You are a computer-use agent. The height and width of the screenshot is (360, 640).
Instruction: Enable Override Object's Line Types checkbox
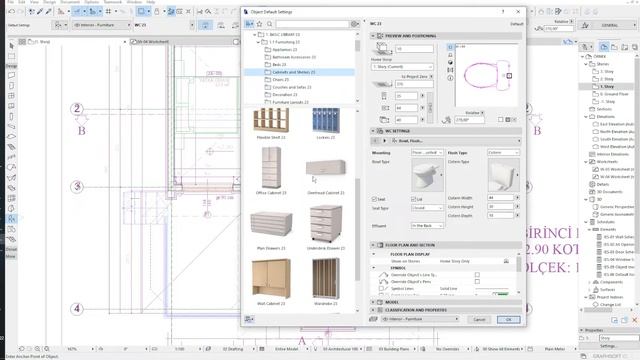477,275
